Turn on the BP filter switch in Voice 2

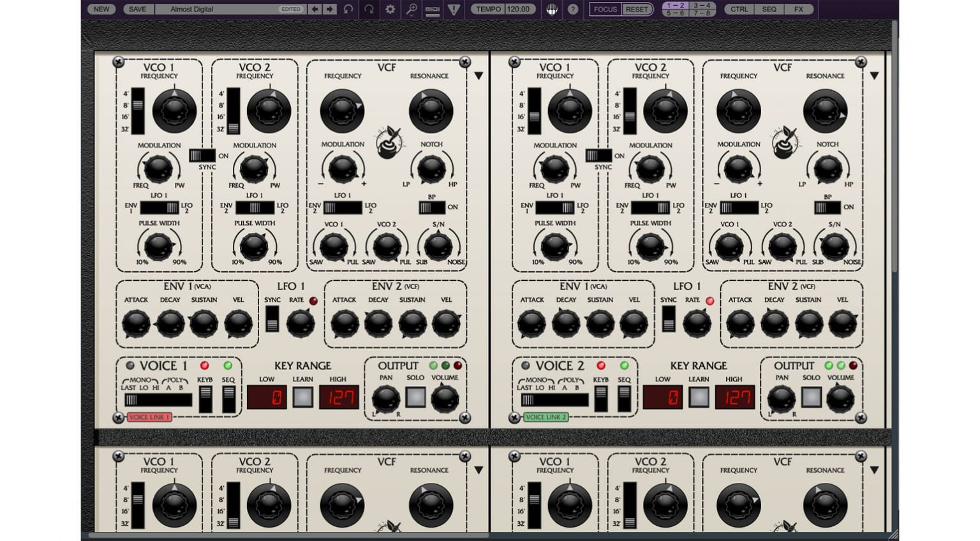pyautogui.click(x=827, y=207)
